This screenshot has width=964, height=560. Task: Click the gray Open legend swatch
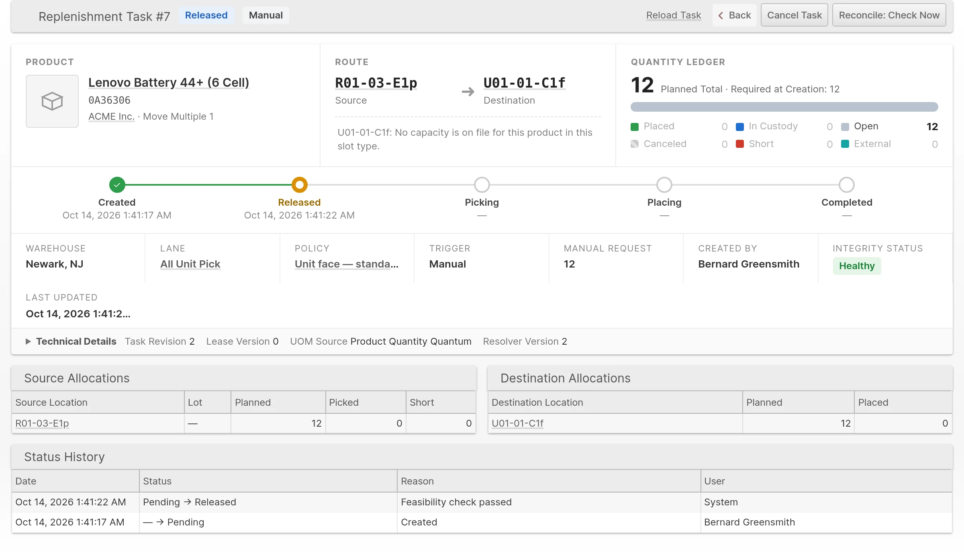click(845, 127)
